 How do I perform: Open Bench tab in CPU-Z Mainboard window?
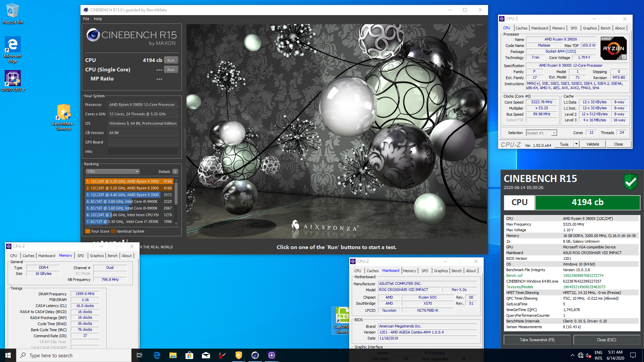pos(457,271)
